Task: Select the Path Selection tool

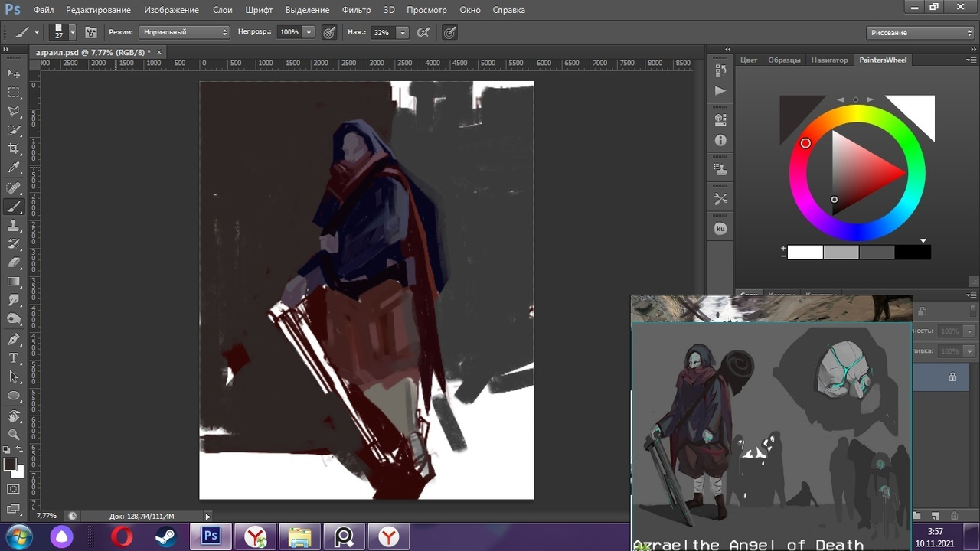Action: 14,377
